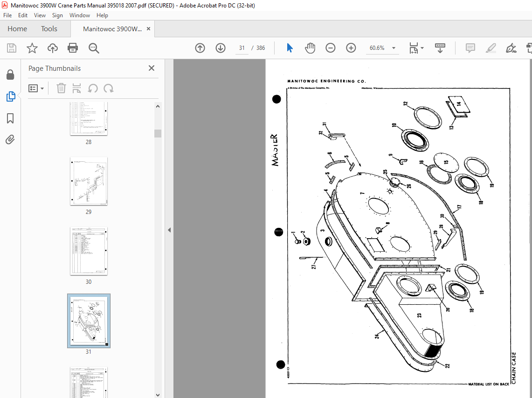Click the thumbnails scrollbar handle
532x398 pixels.
tap(158, 133)
